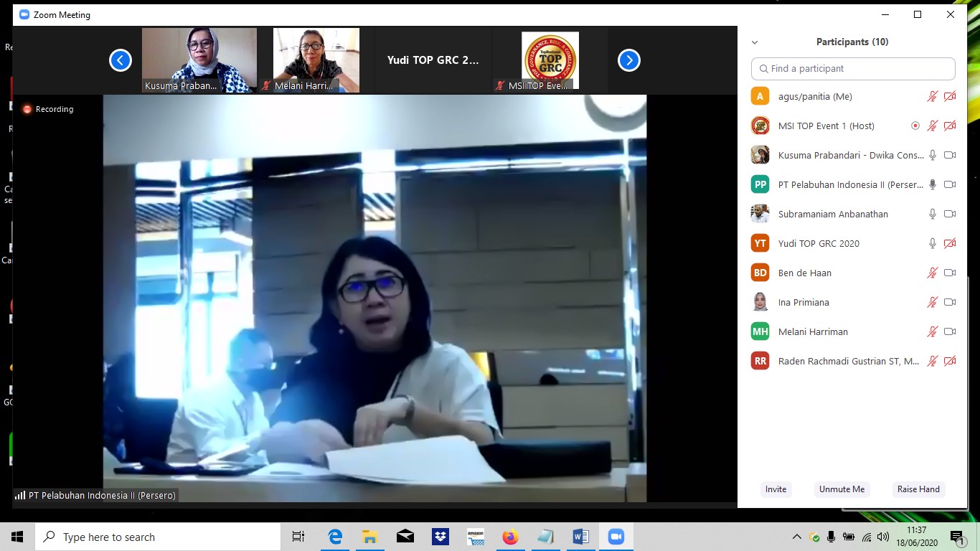The image size is (980, 551).
Task: Click microphone icon for Yudi TOP GRC 2020
Action: (933, 243)
